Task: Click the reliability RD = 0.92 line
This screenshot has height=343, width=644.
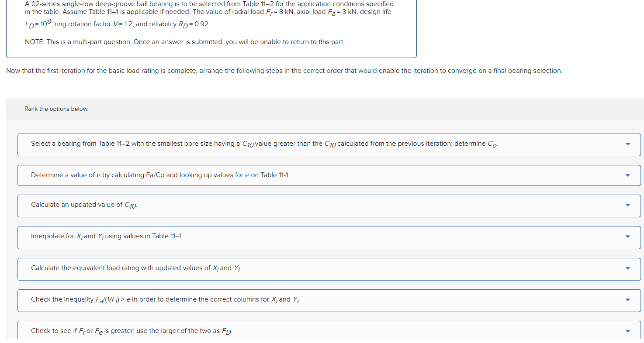Action: tap(118, 24)
